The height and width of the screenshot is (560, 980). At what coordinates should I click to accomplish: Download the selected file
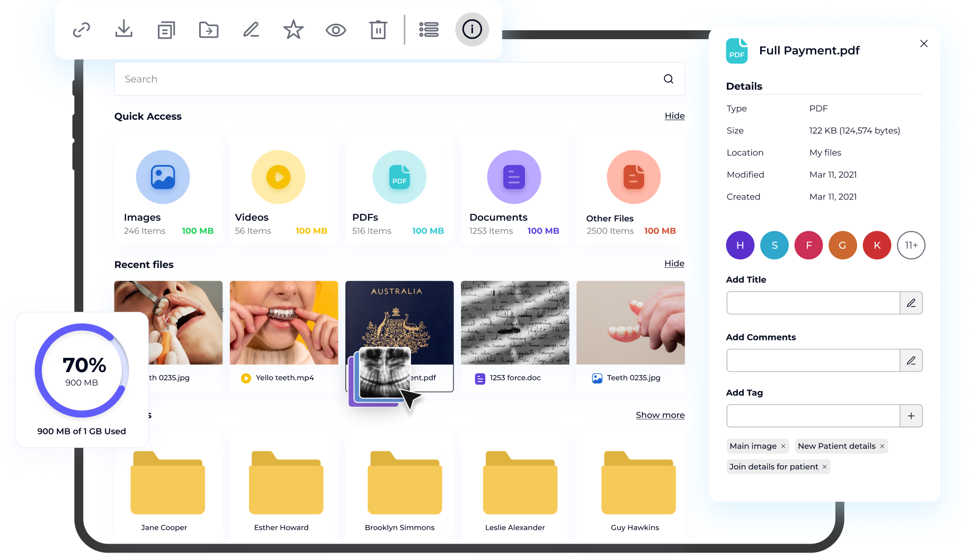[x=124, y=29]
